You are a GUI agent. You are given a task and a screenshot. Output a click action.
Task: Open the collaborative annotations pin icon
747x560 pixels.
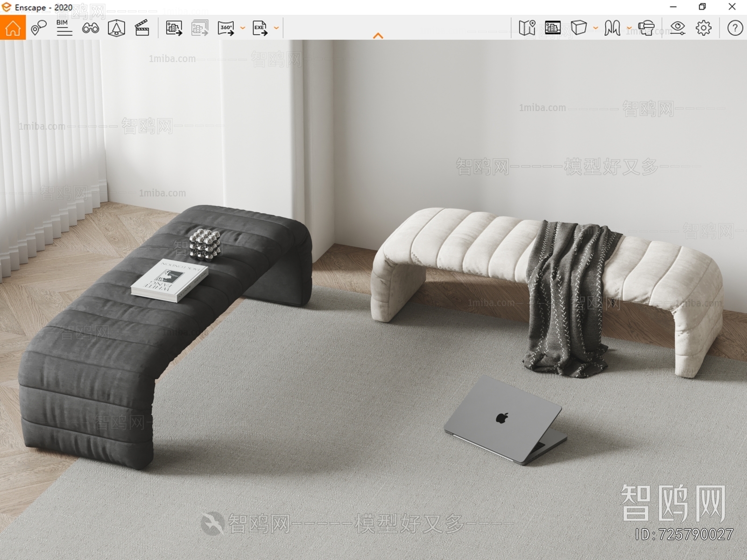38,28
